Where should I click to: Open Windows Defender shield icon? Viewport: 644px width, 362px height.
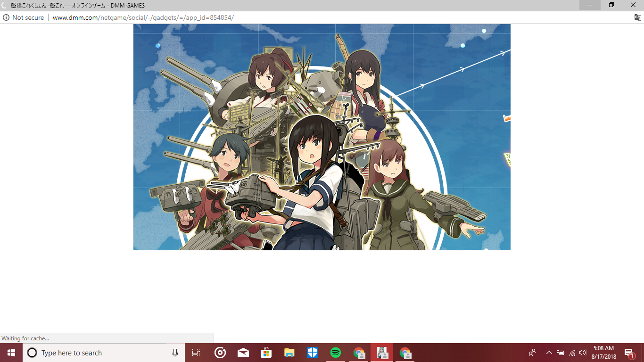[313, 353]
